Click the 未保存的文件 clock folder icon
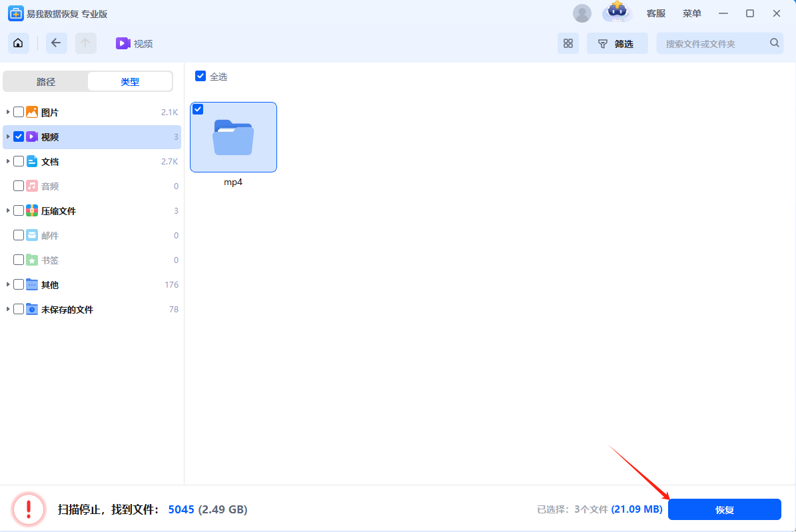The image size is (796, 532). [x=32, y=309]
